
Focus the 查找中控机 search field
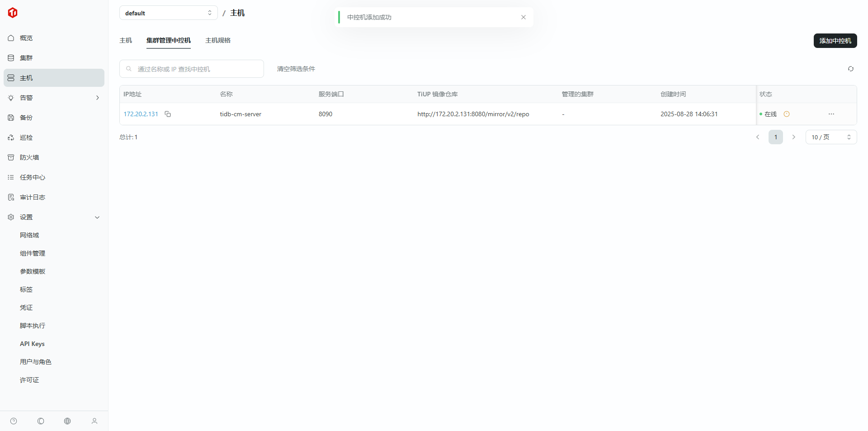(197, 69)
